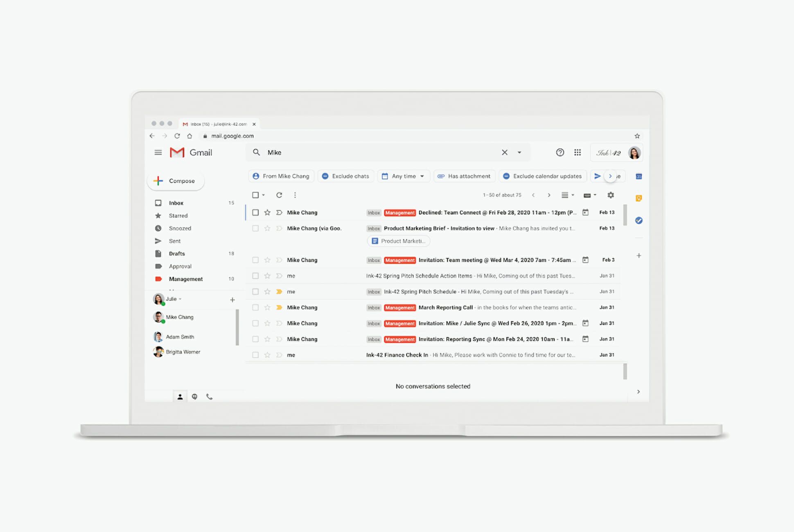Click the Drafts folder in sidebar
This screenshot has height=532, width=794.
[176, 253]
